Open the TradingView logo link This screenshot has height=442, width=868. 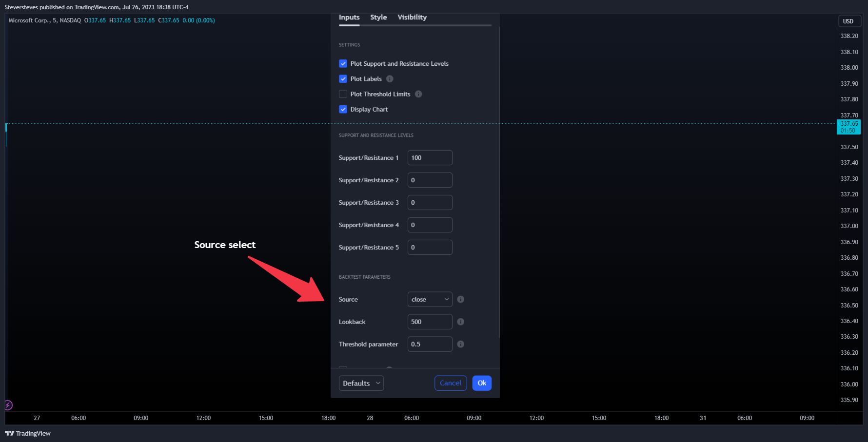[x=28, y=433]
